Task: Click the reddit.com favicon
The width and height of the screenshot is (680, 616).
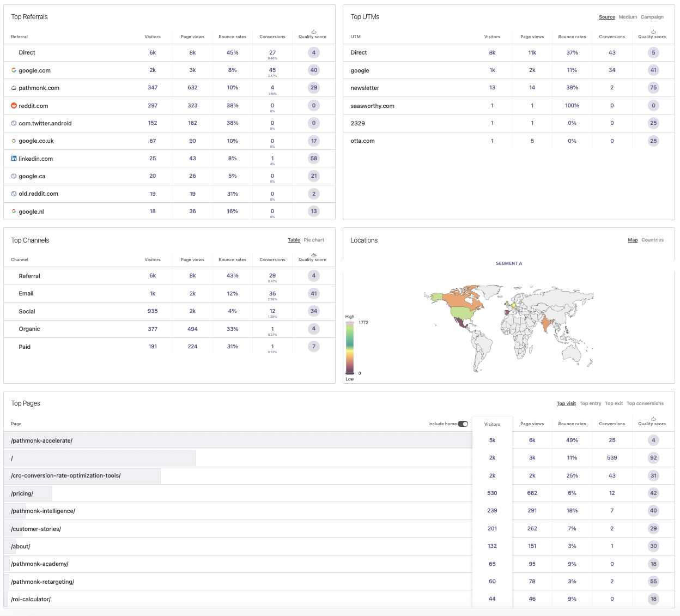Action: pos(13,106)
